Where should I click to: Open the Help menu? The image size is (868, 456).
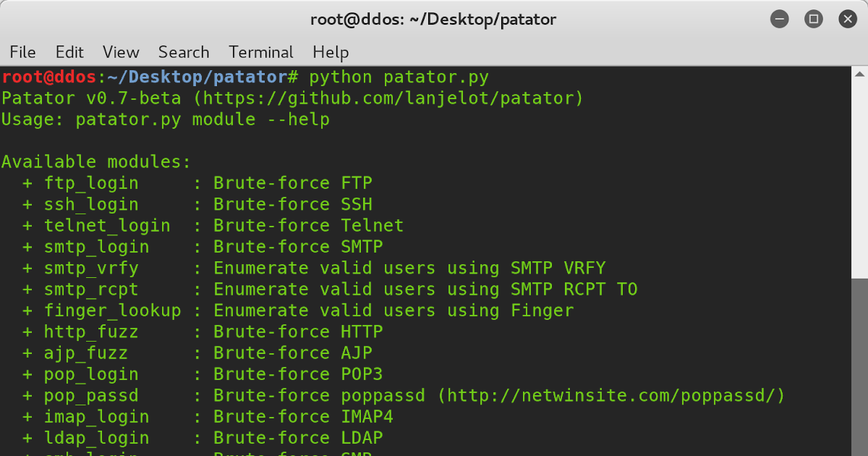point(331,52)
